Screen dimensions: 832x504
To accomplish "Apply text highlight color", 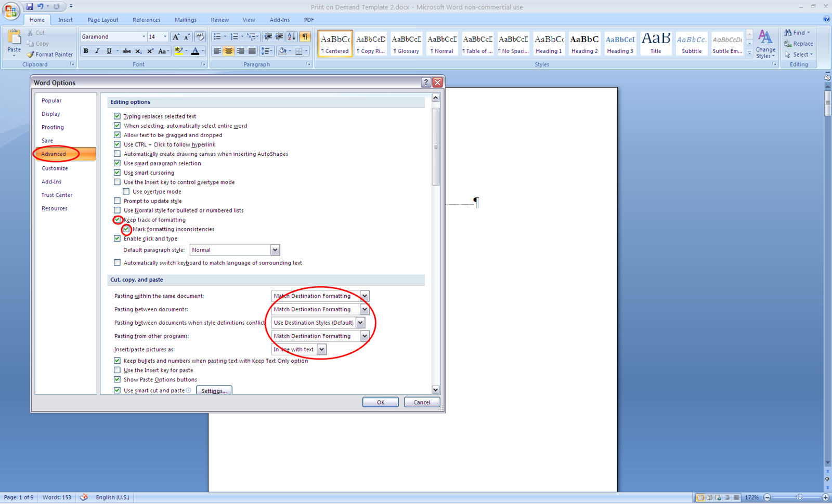I will 179,51.
